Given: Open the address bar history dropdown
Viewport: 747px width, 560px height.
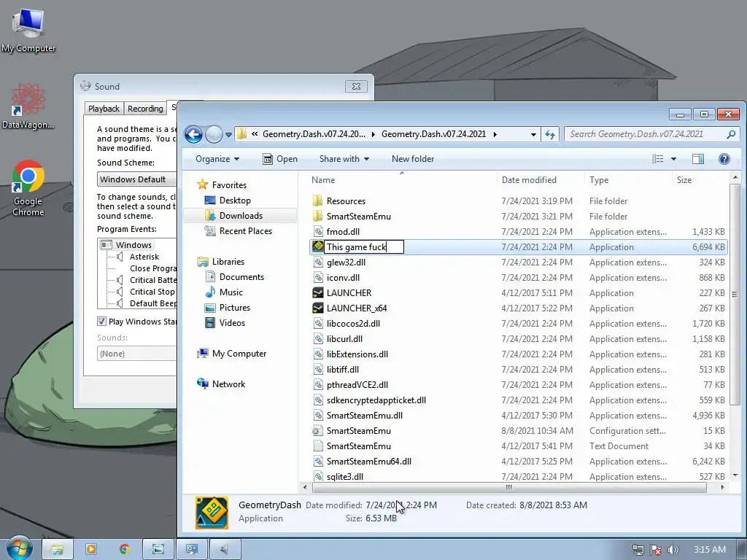Looking at the screenshot, I should click(533, 135).
